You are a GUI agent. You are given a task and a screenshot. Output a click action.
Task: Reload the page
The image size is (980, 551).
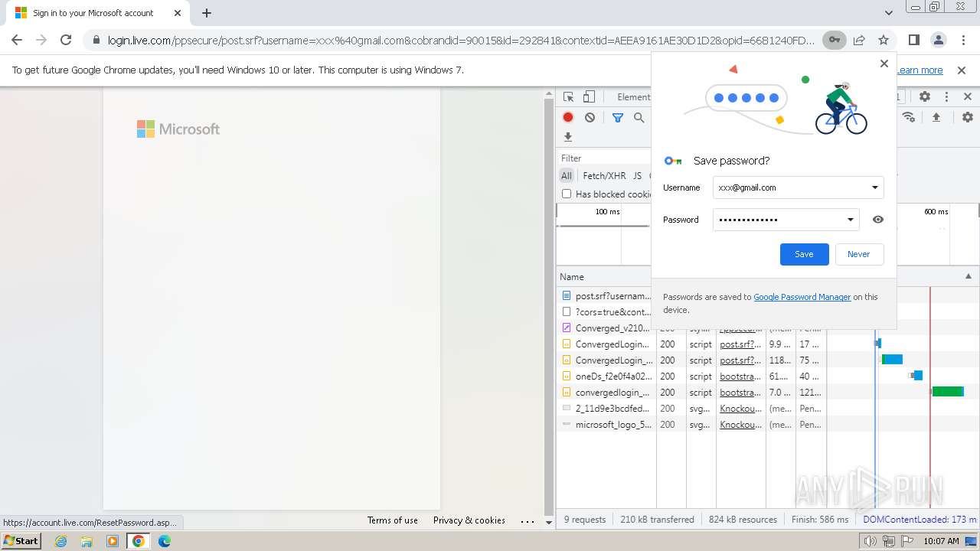(x=66, y=40)
